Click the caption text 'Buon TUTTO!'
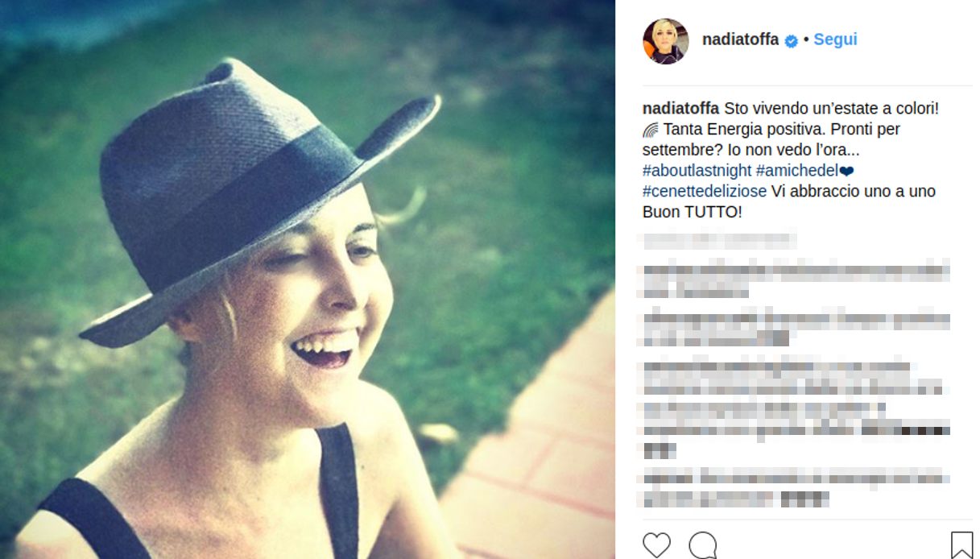Screen dimensions: 980x559 (692, 213)
